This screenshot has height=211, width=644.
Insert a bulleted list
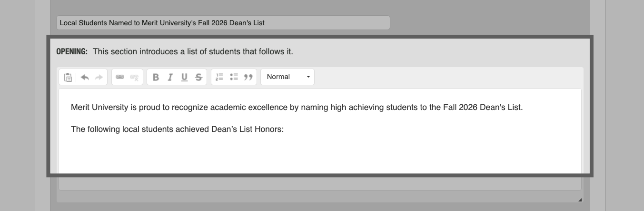pyautogui.click(x=234, y=77)
